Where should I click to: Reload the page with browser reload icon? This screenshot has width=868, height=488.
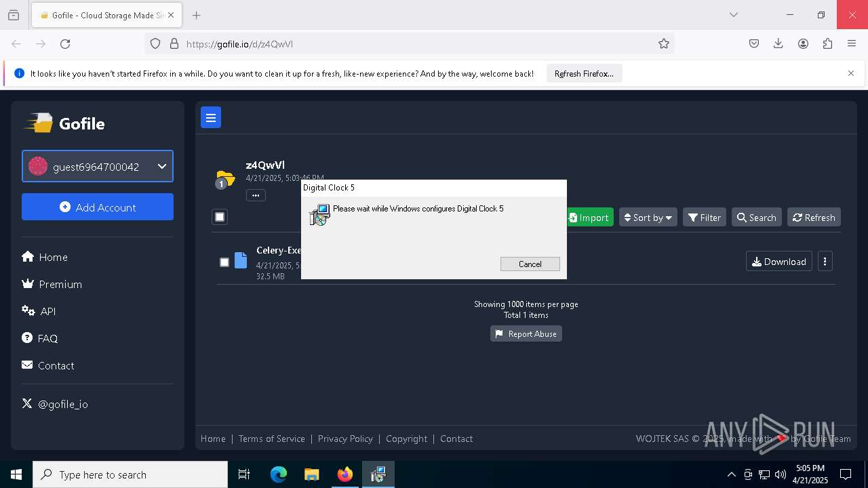click(x=65, y=43)
